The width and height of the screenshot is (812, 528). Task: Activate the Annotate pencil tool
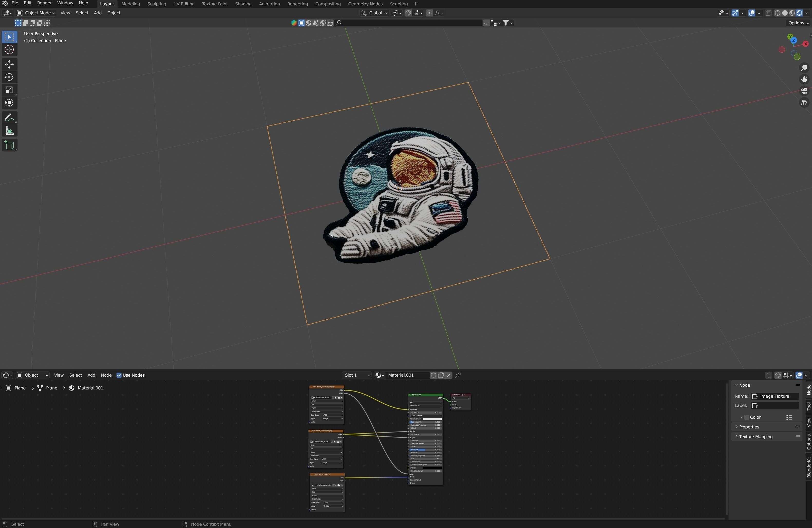coord(9,118)
